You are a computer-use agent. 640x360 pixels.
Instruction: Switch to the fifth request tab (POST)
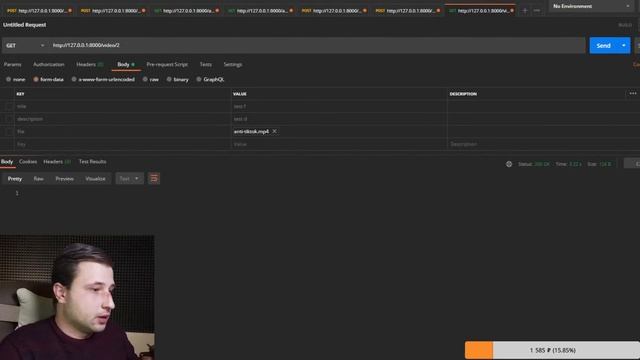pyautogui.click(x=334, y=11)
